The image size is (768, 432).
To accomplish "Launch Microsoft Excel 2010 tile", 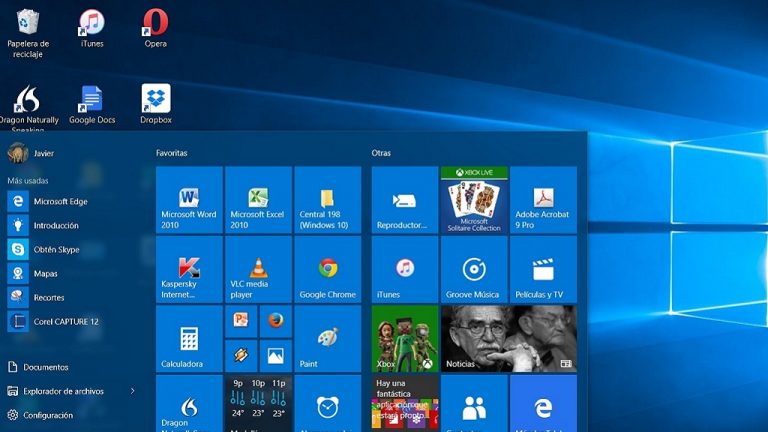I will point(259,200).
